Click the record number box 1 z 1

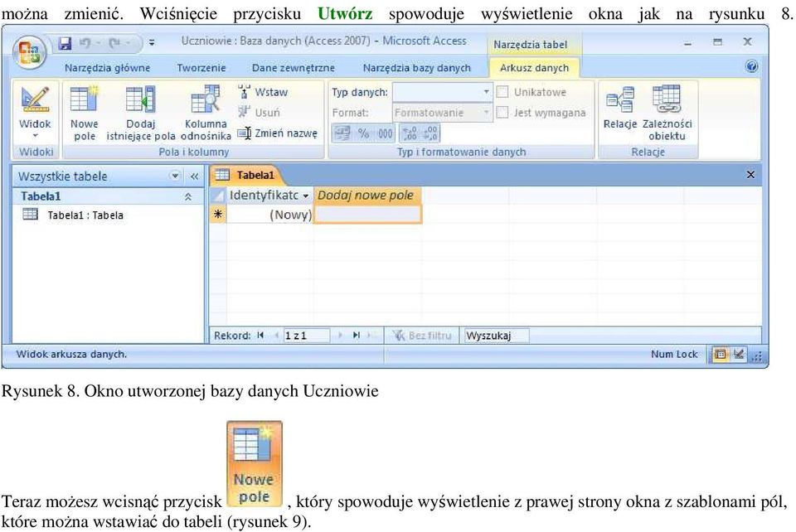pyautogui.click(x=307, y=336)
